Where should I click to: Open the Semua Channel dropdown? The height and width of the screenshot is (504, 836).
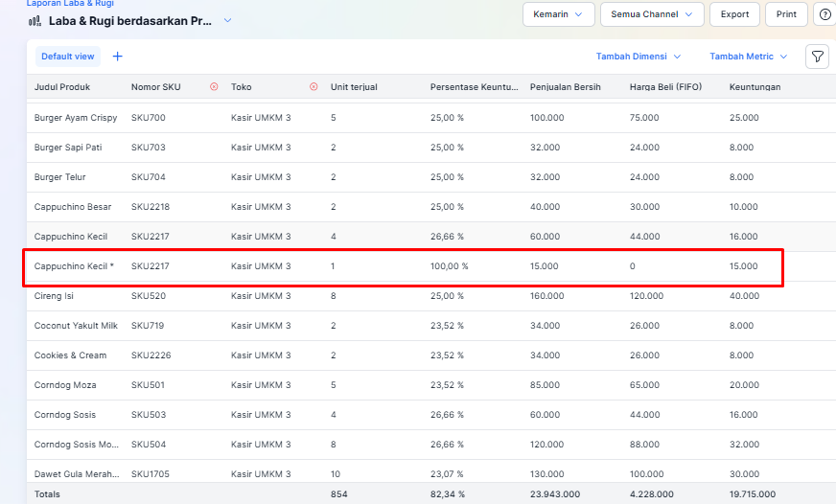tap(652, 14)
